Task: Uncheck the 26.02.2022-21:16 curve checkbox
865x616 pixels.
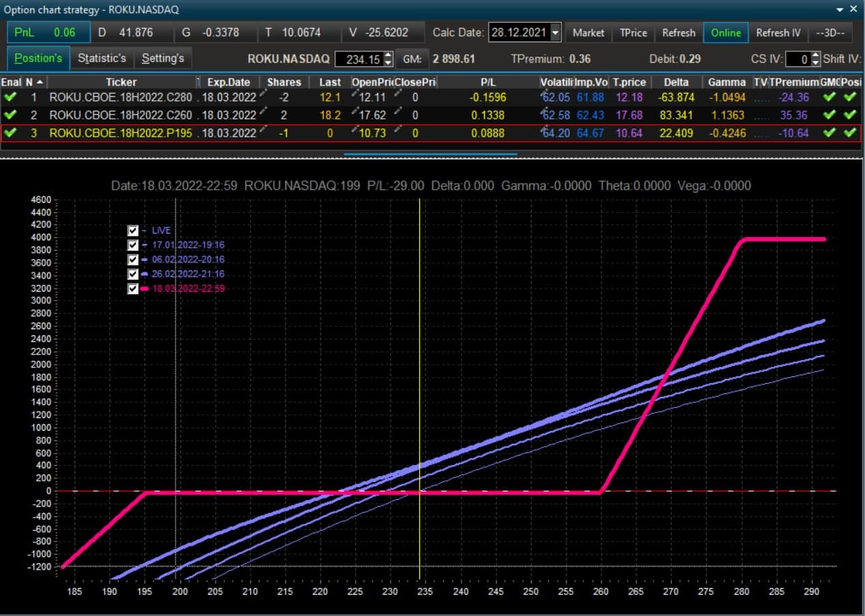Action: click(133, 274)
